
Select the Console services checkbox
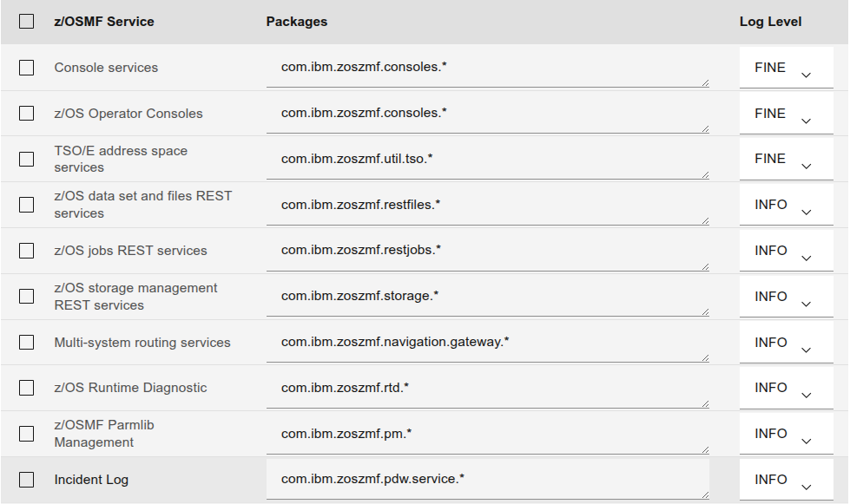click(26, 67)
